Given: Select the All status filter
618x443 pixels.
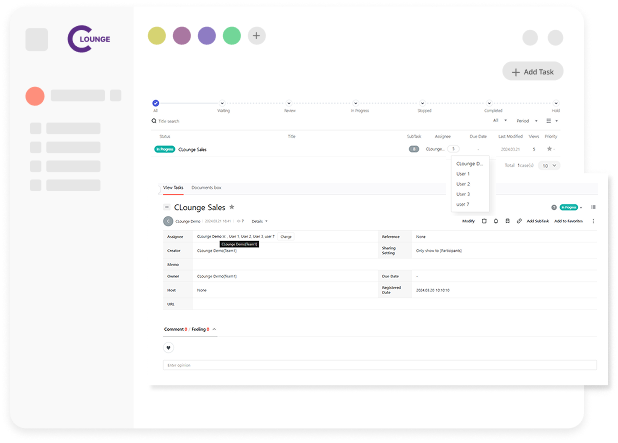Looking at the screenshot, I should pyautogui.click(x=156, y=103).
